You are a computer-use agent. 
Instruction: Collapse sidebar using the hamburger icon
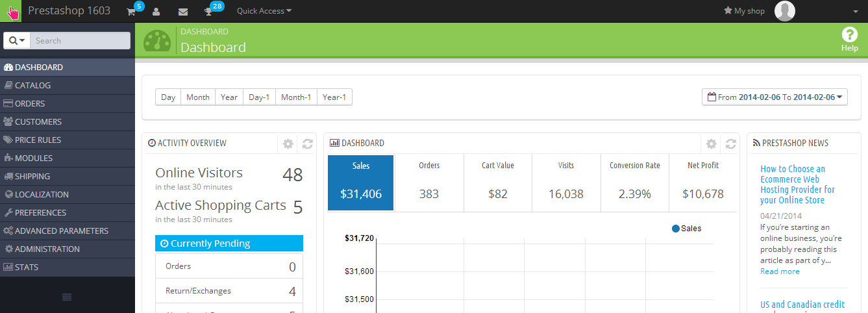[x=67, y=297]
